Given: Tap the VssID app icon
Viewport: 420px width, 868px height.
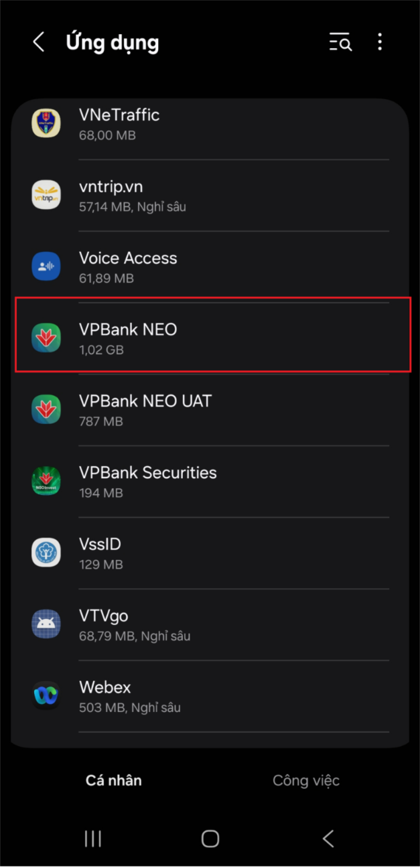Looking at the screenshot, I should coord(46,553).
